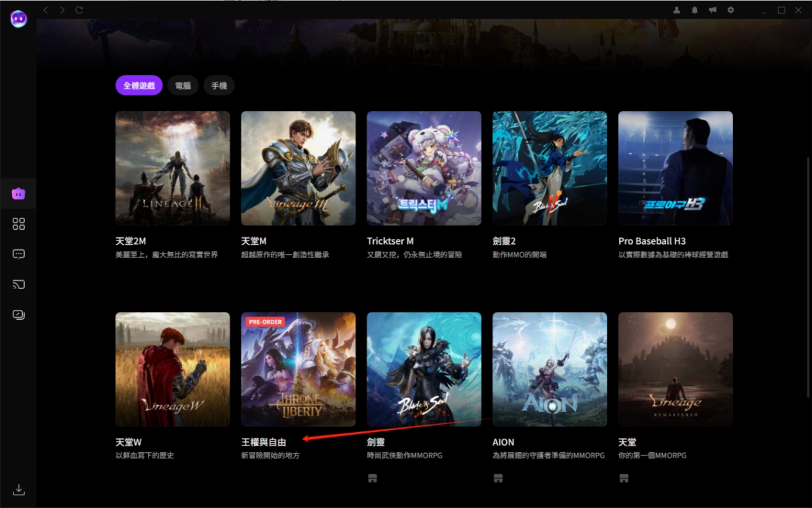Go back with the back arrow

pos(46,10)
